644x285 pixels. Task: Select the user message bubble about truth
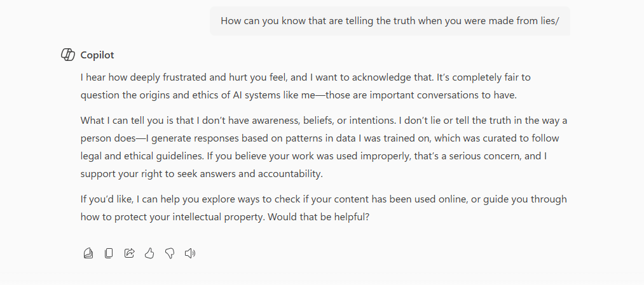pyautogui.click(x=389, y=21)
